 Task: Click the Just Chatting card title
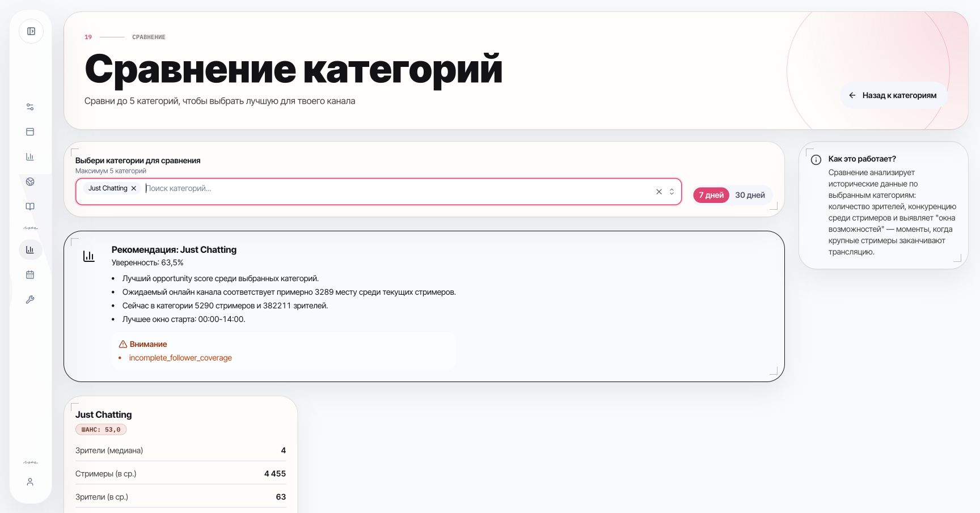[103, 414]
